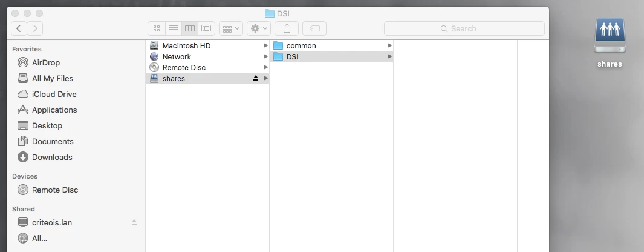The height and width of the screenshot is (252, 644).
Task: Expand the Macintosh HD disclosure arrow
Action: pyautogui.click(x=265, y=45)
